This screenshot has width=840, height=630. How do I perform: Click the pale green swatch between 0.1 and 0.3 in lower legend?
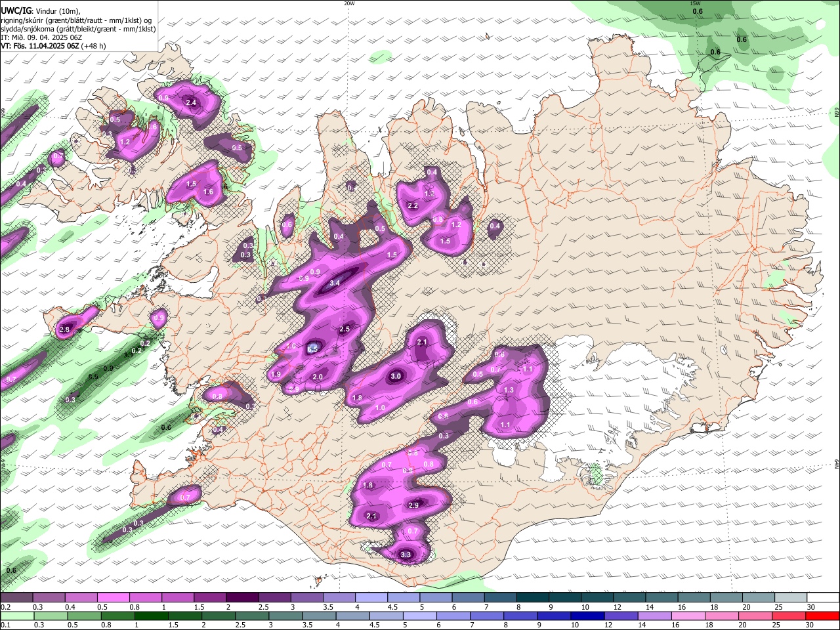click(x=16, y=616)
